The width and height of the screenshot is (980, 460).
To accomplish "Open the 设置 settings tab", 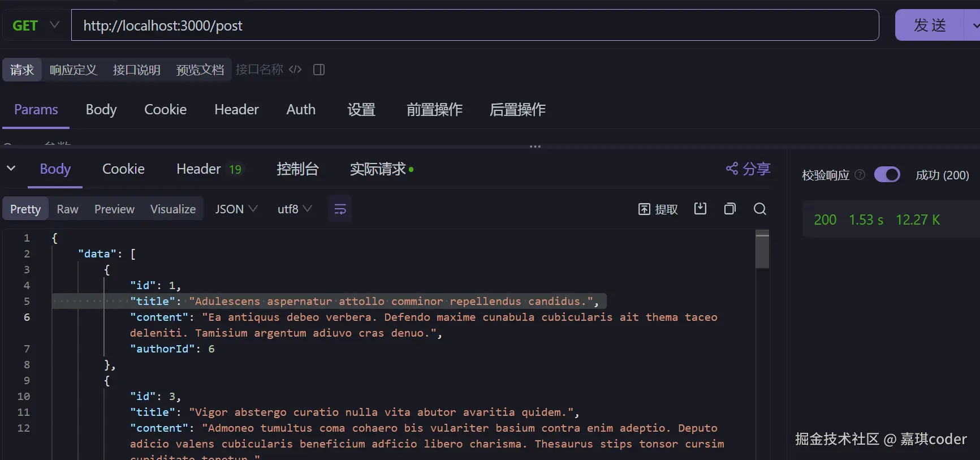I will pyautogui.click(x=361, y=110).
